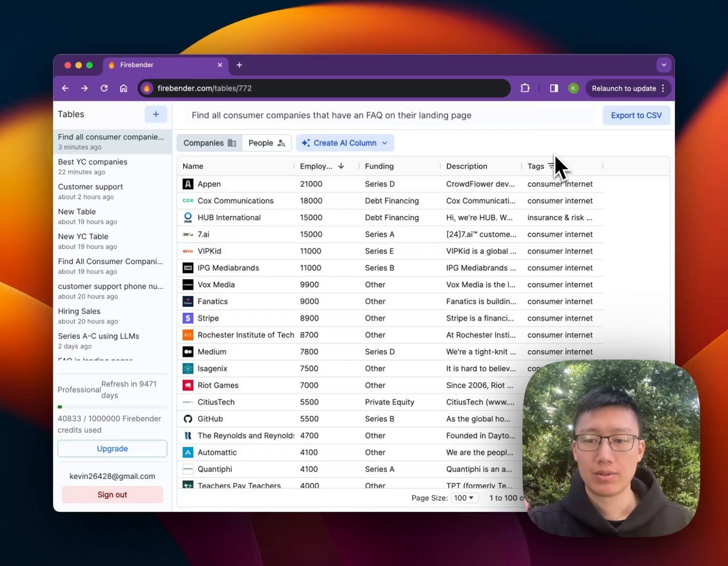Click the Tags column filter icon
The height and width of the screenshot is (566, 728).
pos(551,166)
